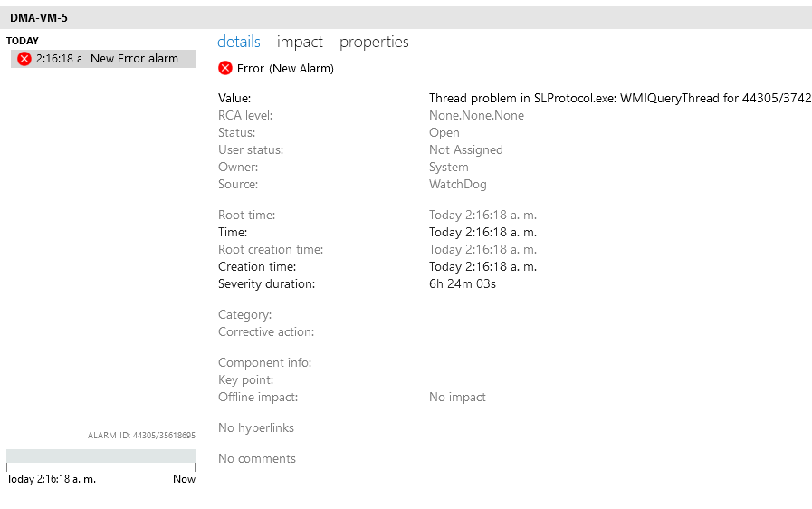Click the Now timeline end marker

pos(184,479)
